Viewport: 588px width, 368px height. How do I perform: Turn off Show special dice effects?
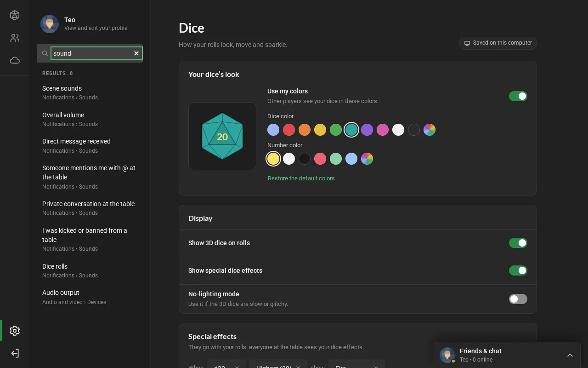(x=518, y=270)
